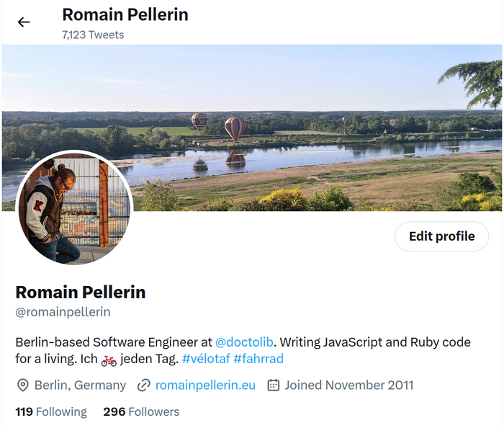The image size is (504, 428).
Task: Click the link chain icon
Action: [144, 385]
